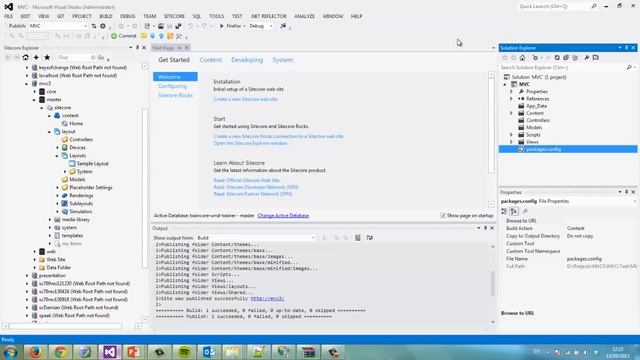Select Configuring in start page sidebar
640x360 pixels.
(x=172, y=86)
